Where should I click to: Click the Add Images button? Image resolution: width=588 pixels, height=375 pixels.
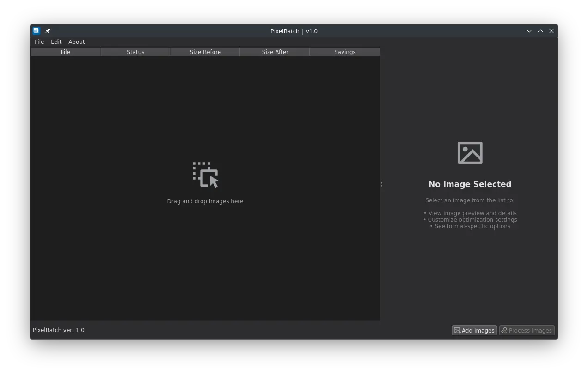(x=474, y=331)
